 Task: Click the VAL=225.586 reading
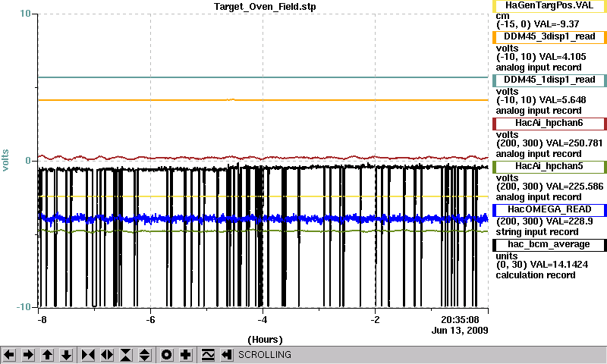[x=574, y=187]
